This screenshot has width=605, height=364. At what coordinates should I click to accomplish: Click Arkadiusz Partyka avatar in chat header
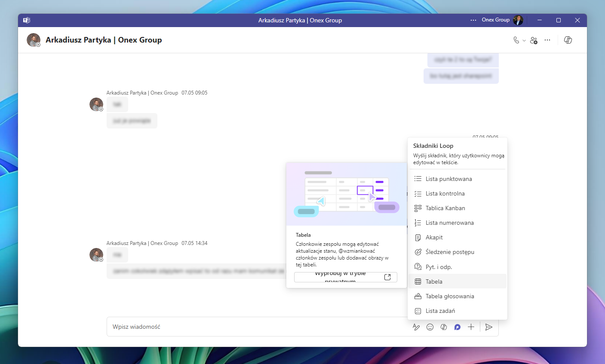click(34, 40)
